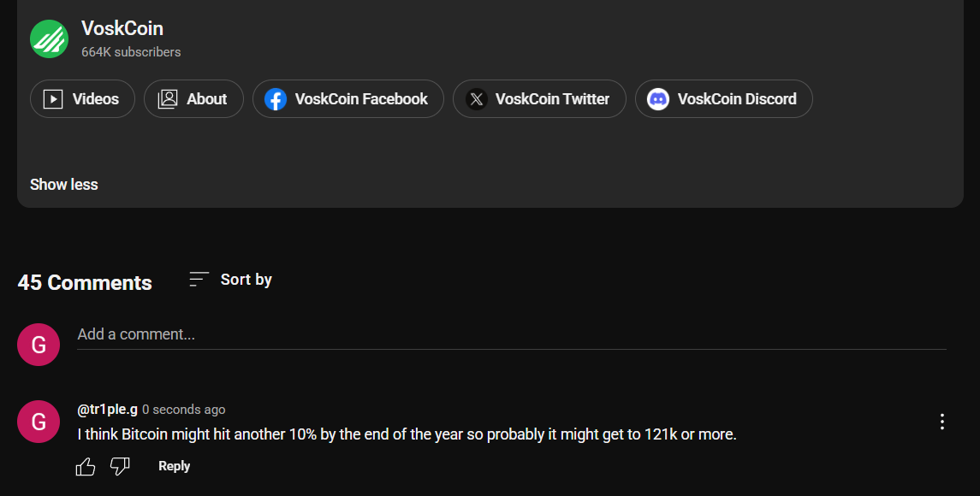Click the Videos play icon button
The height and width of the screenshot is (496, 980).
tap(82, 98)
